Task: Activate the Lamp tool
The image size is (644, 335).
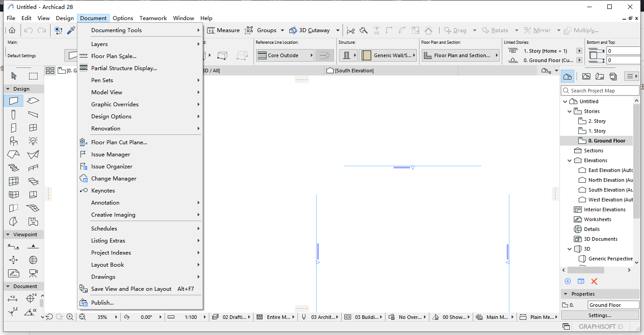Action: pos(33,141)
